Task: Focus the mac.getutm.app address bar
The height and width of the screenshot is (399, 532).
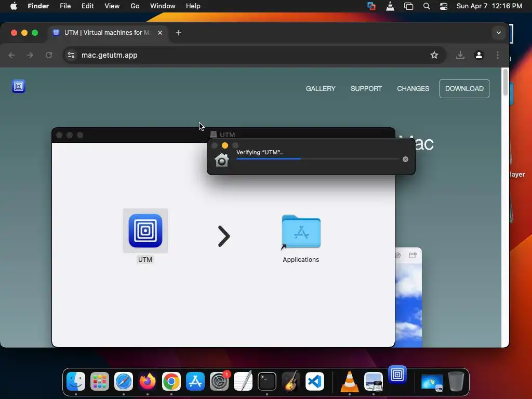Action: (255, 55)
